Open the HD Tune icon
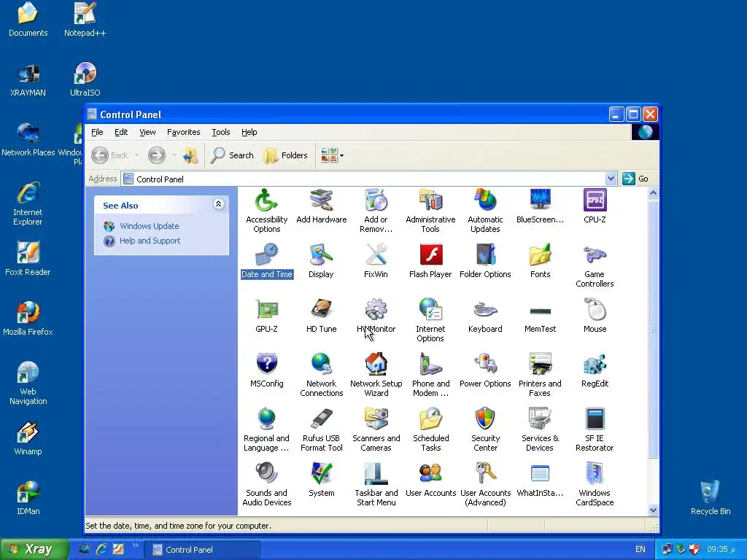Screen dimensions: 747x560 (x=322, y=315)
